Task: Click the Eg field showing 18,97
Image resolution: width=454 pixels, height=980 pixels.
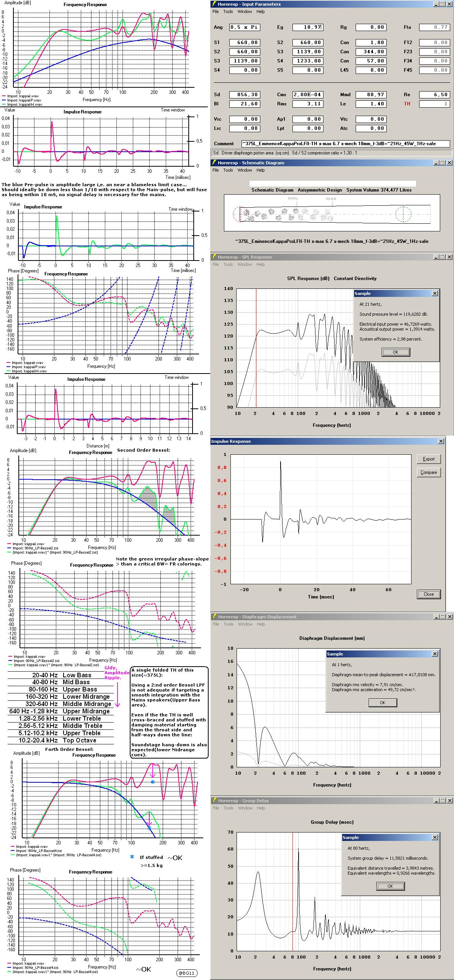Action: [x=308, y=27]
